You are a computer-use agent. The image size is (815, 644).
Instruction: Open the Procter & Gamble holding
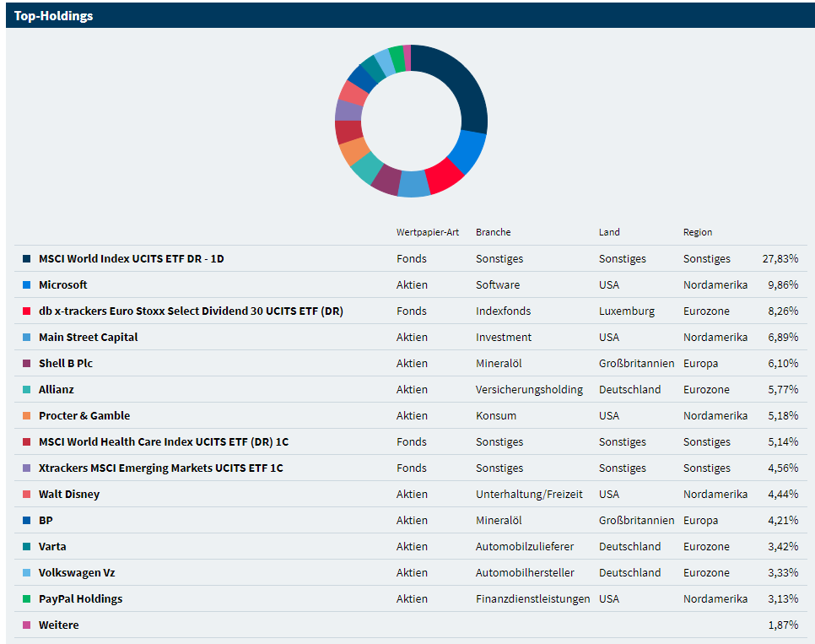pyautogui.click(x=84, y=415)
